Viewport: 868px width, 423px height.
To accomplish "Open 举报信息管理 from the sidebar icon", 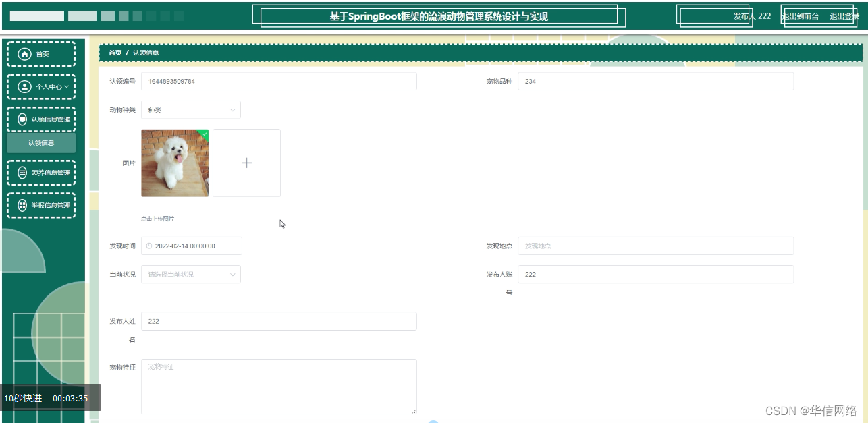I will click(22, 205).
